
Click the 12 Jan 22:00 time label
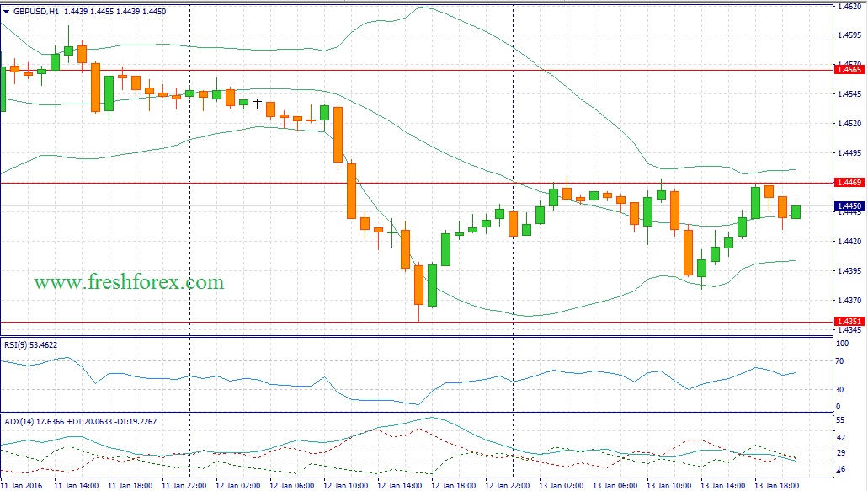(x=509, y=485)
